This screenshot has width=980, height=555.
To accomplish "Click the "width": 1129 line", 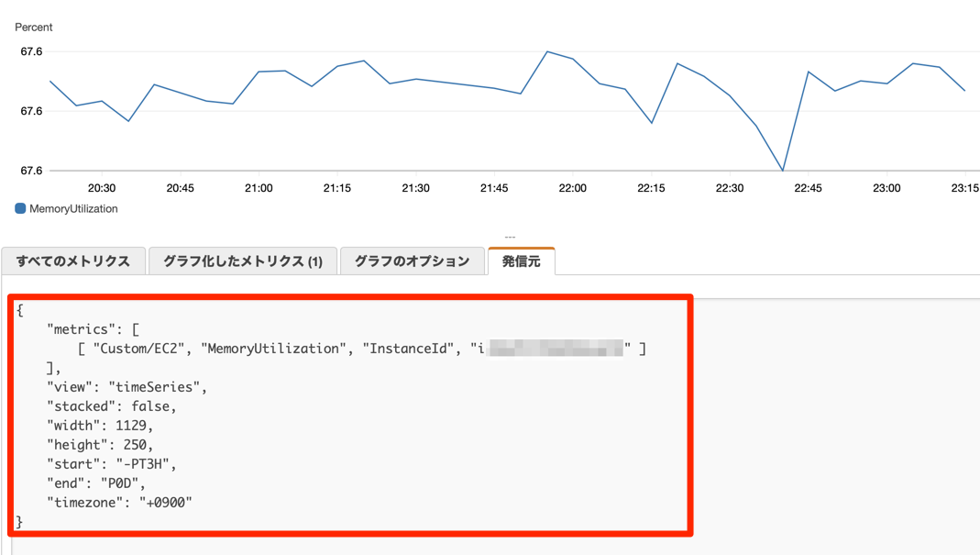I will [100, 426].
